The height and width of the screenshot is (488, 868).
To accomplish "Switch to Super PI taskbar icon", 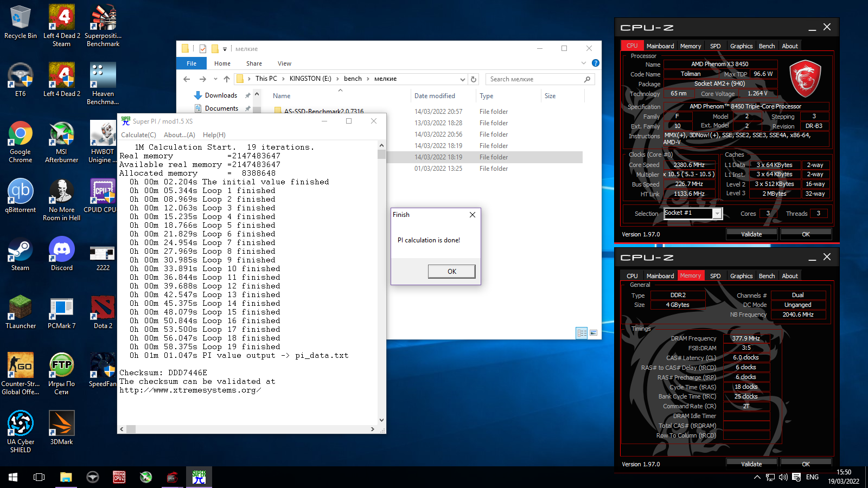I will [x=199, y=477].
